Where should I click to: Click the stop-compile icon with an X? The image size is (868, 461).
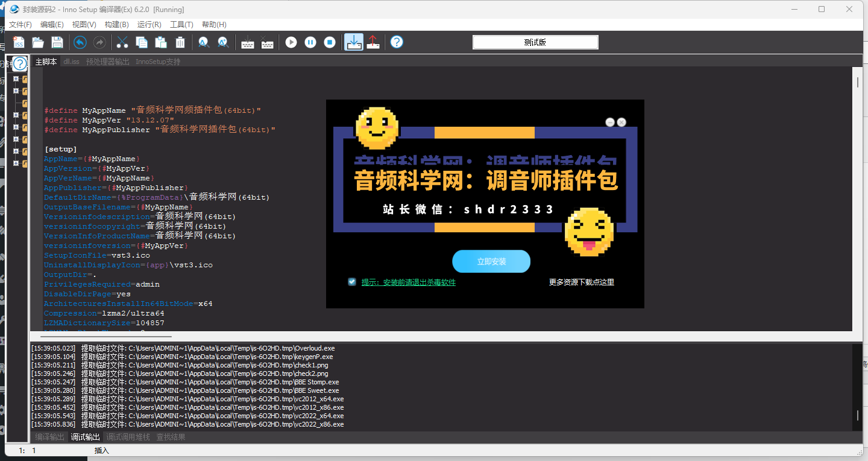tap(267, 42)
